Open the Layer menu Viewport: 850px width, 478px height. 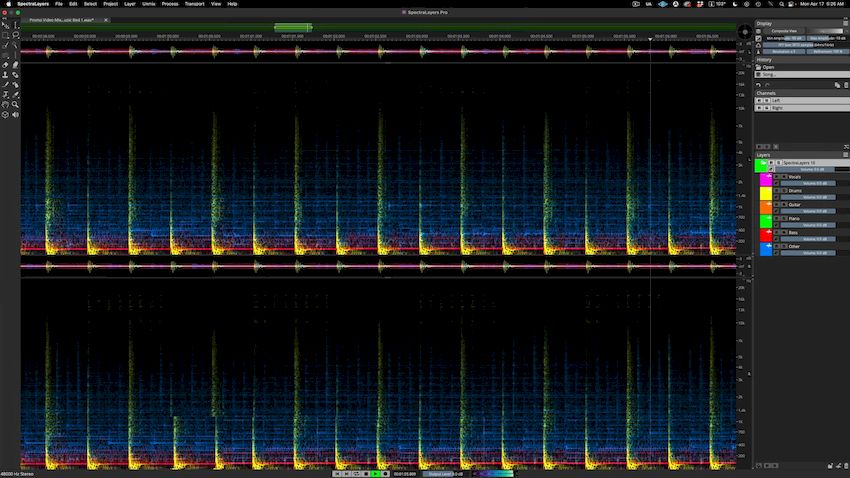click(x=130, y=4)
